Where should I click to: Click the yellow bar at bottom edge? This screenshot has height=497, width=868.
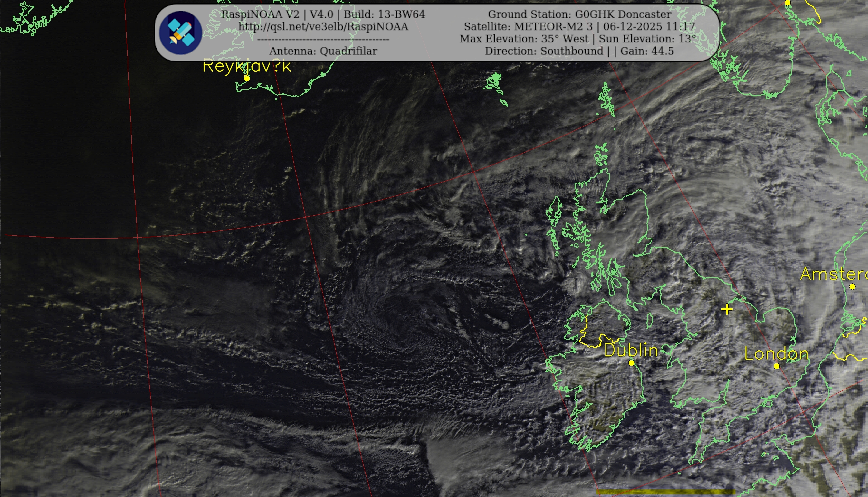tap(665, 492)
